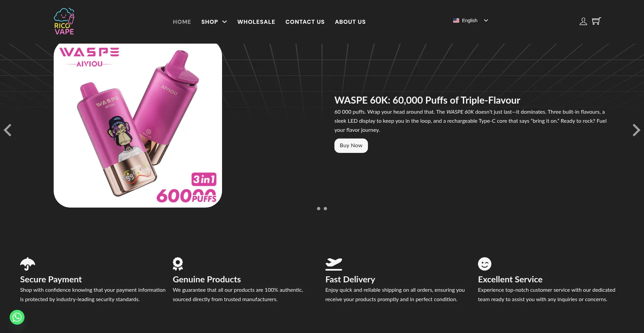Click the Buy Now button
Screen dimensions: 644x333
pyautogui.click(x=351, y=146)
